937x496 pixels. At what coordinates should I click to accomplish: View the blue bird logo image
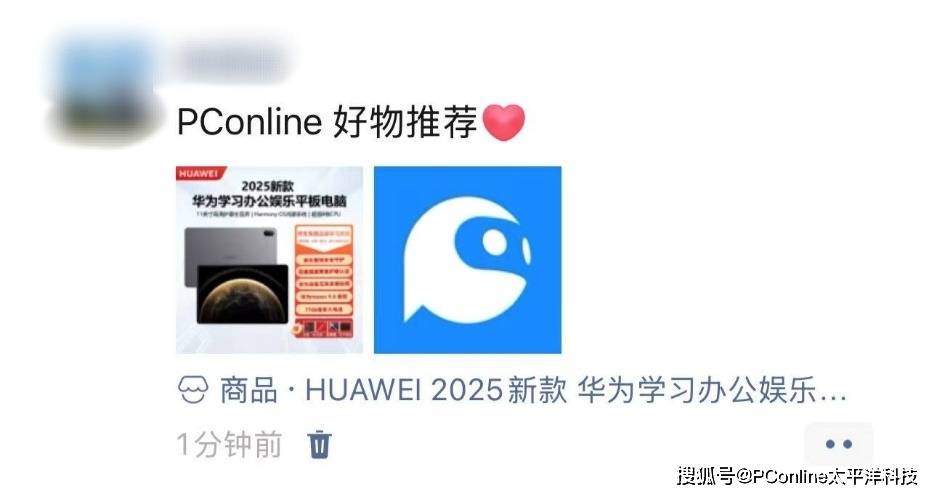coord(467,260)
